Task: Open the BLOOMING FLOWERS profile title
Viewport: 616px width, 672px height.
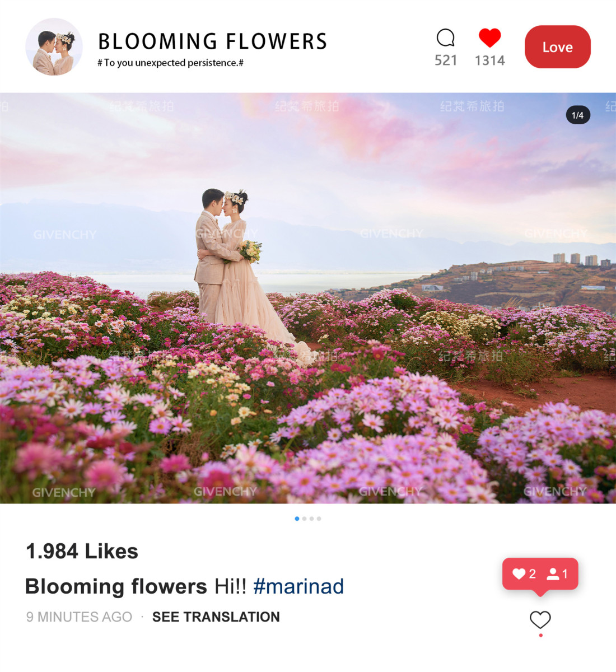Action: pyautogui.click(x=212, y=41)
